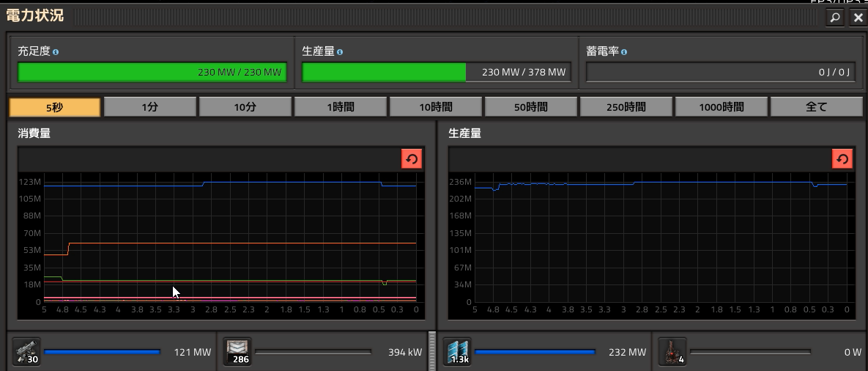Screen dimensions: 868x371
Task: Click the scrollbar handle of the consumption list
Action: [x=431, y=351]
